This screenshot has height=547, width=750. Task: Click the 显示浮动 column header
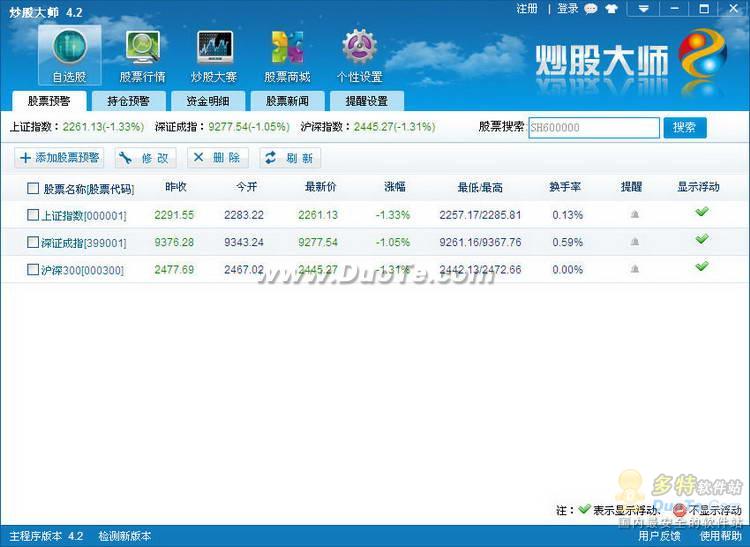pos(698,187)
